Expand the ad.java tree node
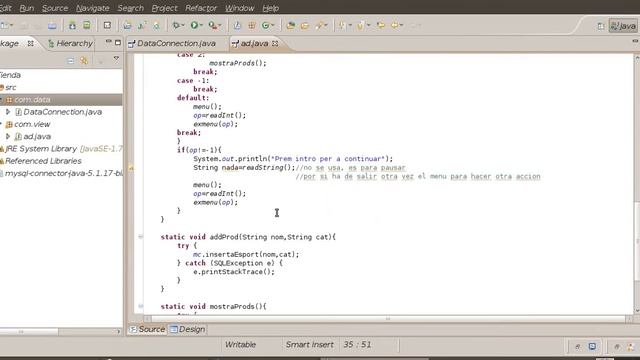 8,136
